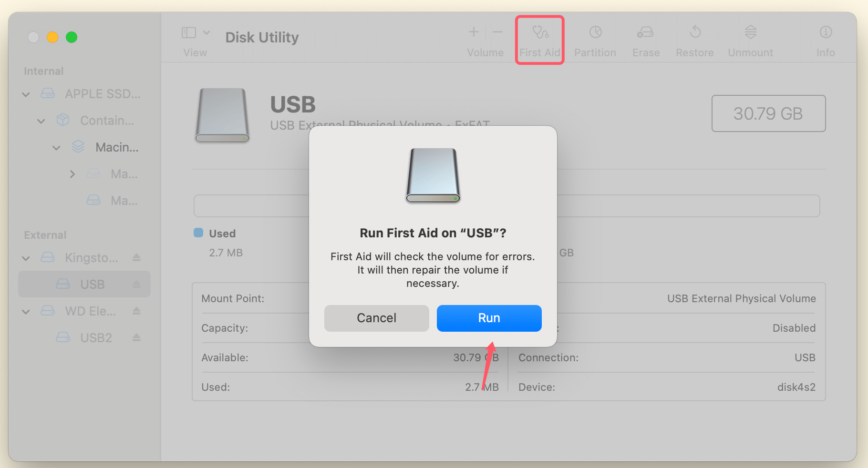The height and width of the screenshot is (468, 868).
Task: Click the remove volume minus icon
Action: point(497,32)
